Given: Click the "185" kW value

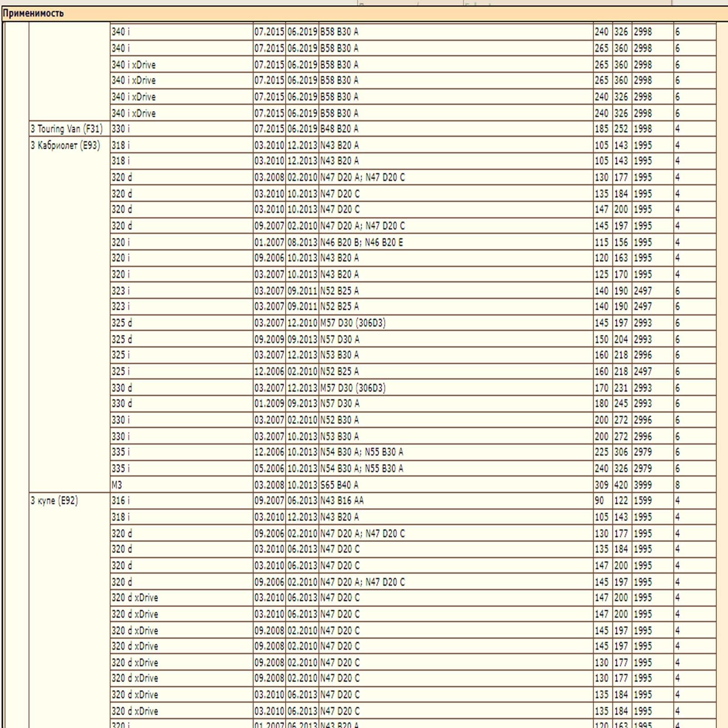Looking at the screenshot, I should tap(602, 129).
